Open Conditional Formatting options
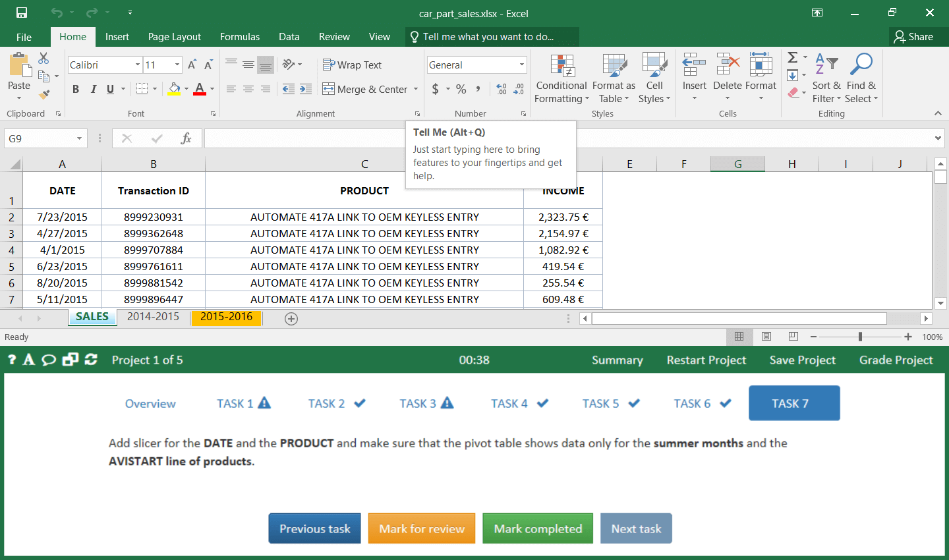 tap(561, 79)
